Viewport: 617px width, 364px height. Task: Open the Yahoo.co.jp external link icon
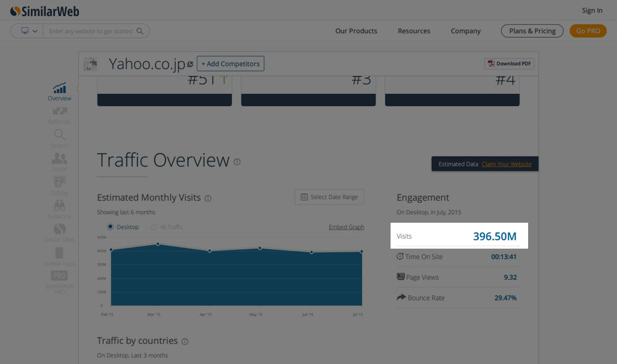pyautogui.click(x=190, y=64)
